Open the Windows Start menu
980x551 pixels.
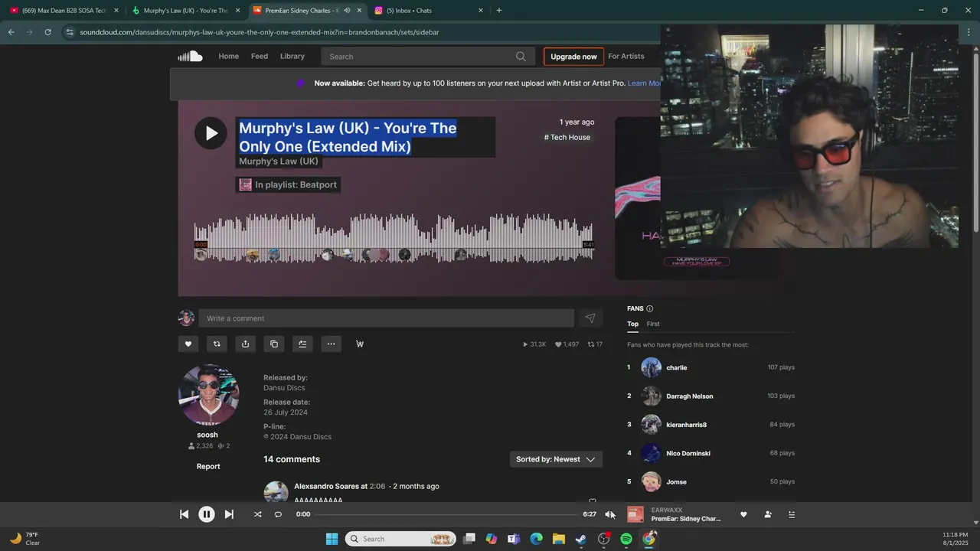tap(332, 539)
